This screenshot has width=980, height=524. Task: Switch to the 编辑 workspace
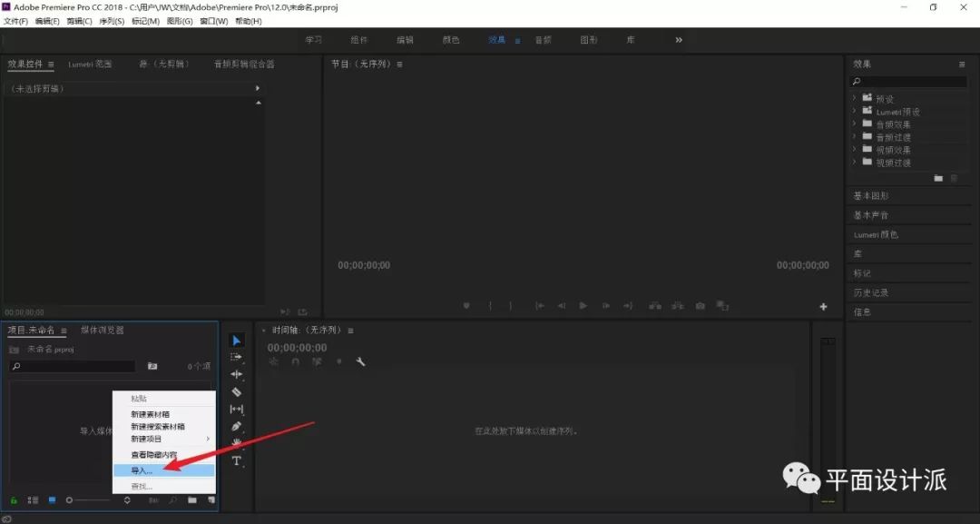point(405,40)
